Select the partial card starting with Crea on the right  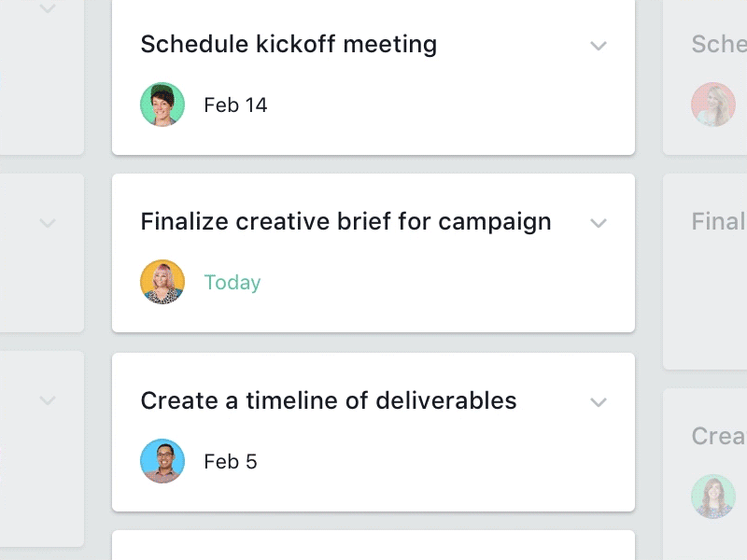717,435
